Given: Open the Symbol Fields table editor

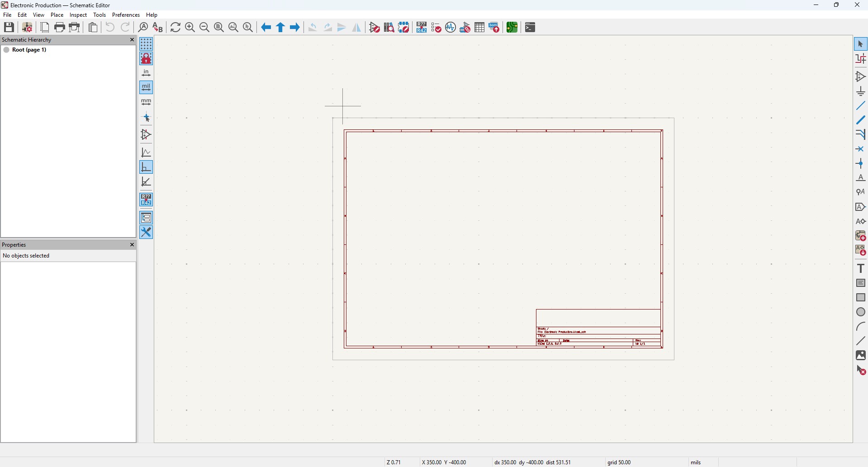Looking at the screenshot, I should point(480,27).
